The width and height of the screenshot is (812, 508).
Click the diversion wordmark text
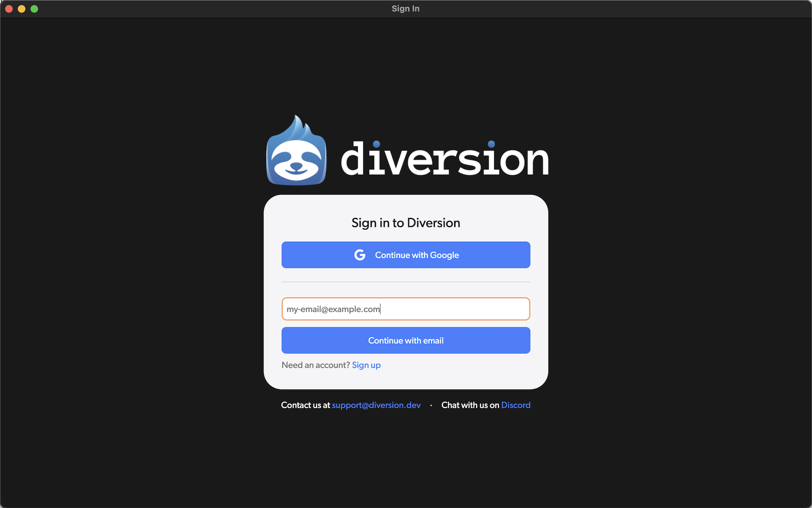[x=445, y=158]
